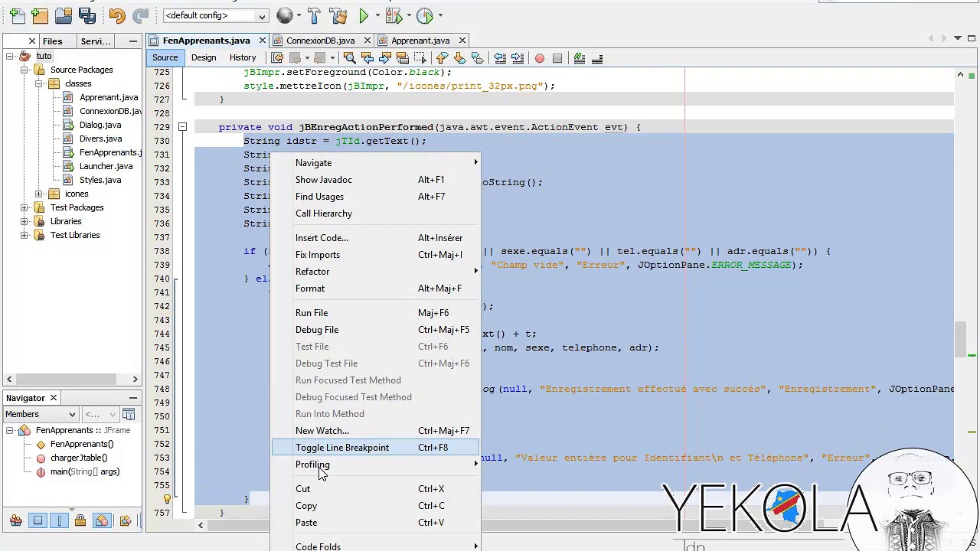Select chargerJtable() in Navigator
This screenshot has height=551, width=980.
79,458
